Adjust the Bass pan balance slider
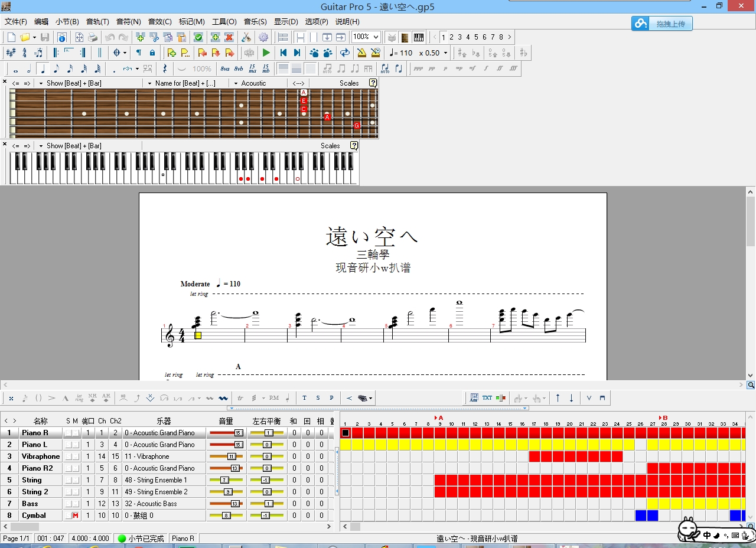756x548 pixels. pos(267,504)
